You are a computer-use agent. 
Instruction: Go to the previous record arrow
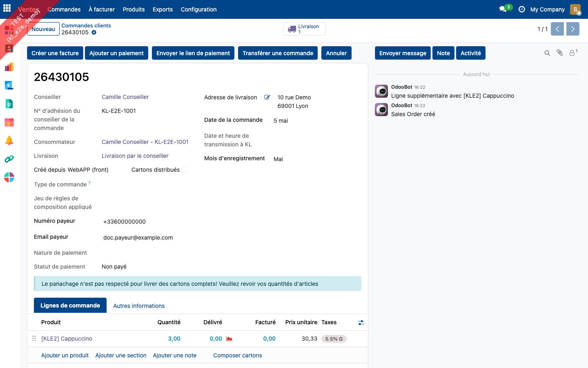[x=557, y=29]
